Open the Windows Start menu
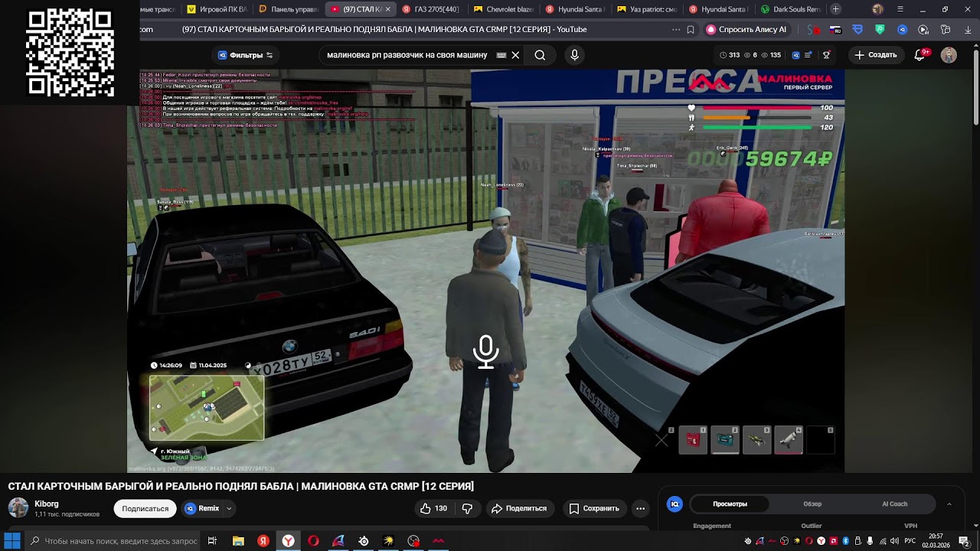The width and height of the screenshot is (980, 551). pyautogui.click(x=12, y=541)
